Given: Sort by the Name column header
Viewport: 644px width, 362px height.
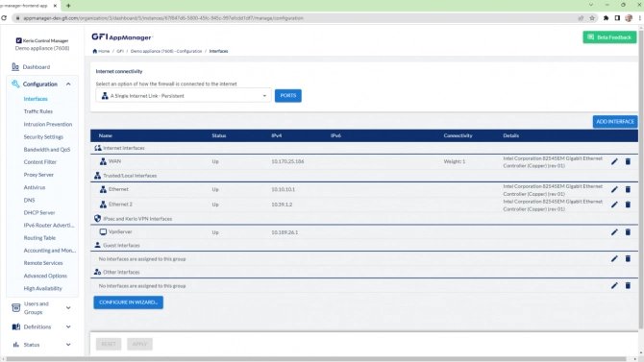Looking at the screenshot, I should pos(105,135).
